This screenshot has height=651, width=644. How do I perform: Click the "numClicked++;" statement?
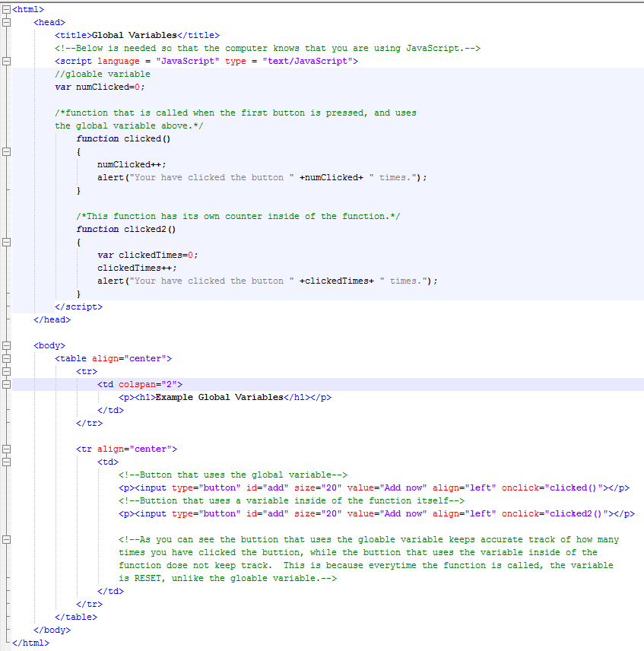point(132,164)
